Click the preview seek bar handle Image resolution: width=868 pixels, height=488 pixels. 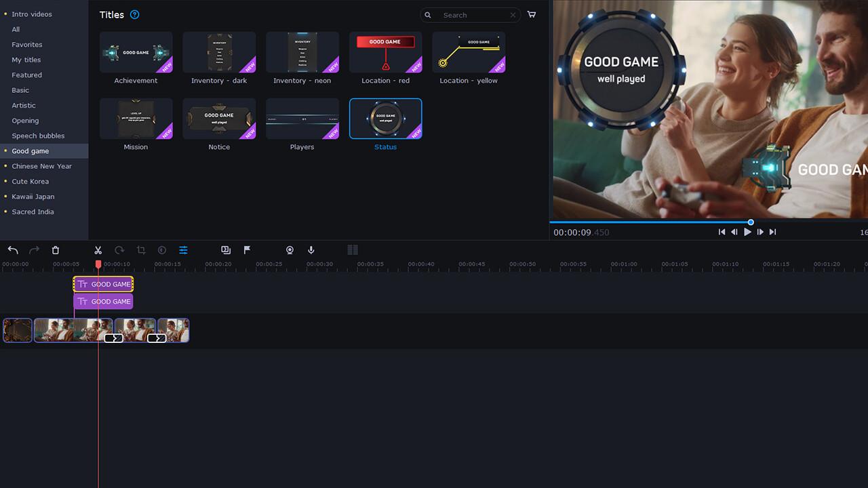pos(750,222)
